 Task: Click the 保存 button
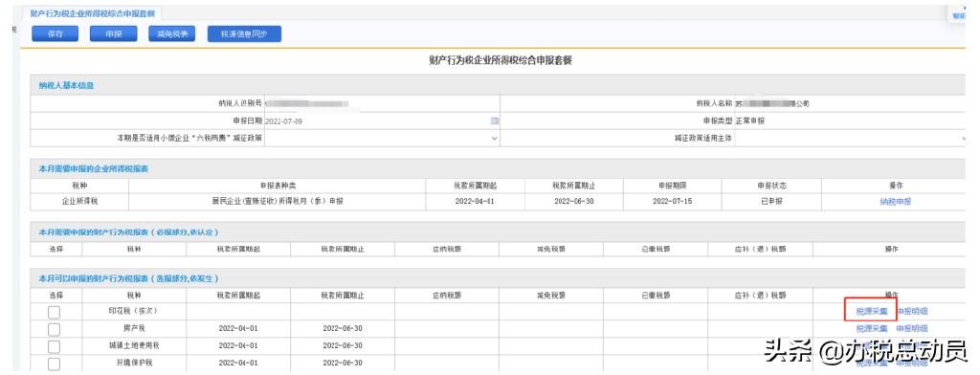coord(55,34)
